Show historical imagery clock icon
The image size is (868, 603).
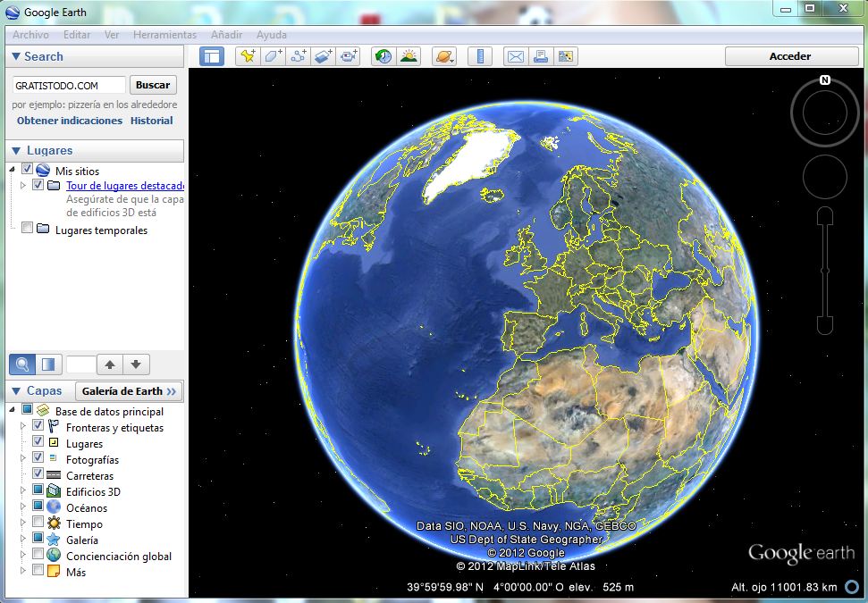point(383,56)
